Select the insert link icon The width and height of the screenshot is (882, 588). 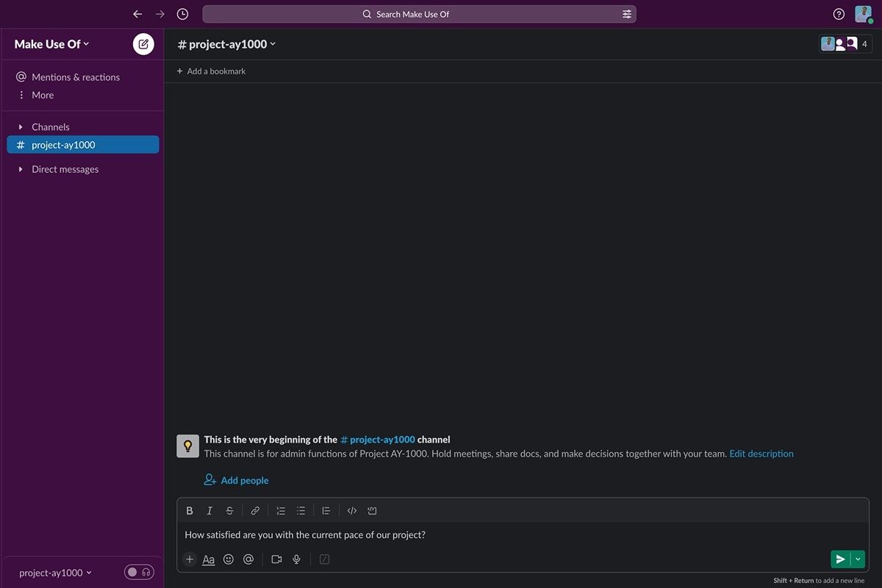(255, 510)
